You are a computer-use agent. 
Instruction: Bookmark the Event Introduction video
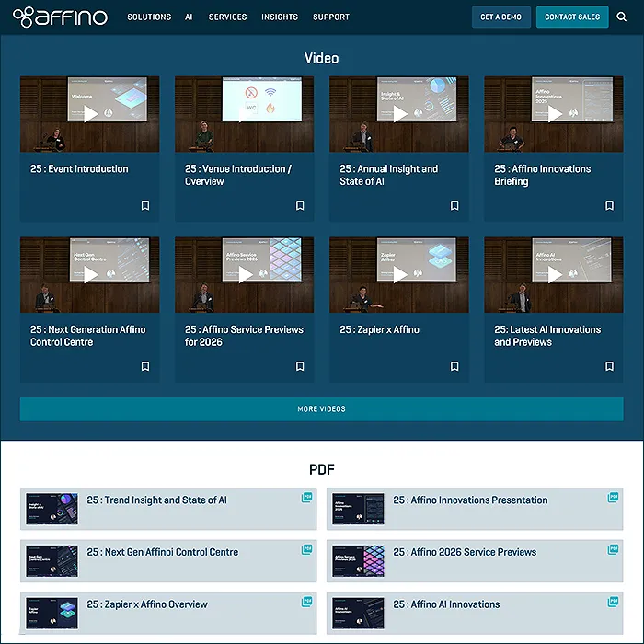click(x=145, y=206)
